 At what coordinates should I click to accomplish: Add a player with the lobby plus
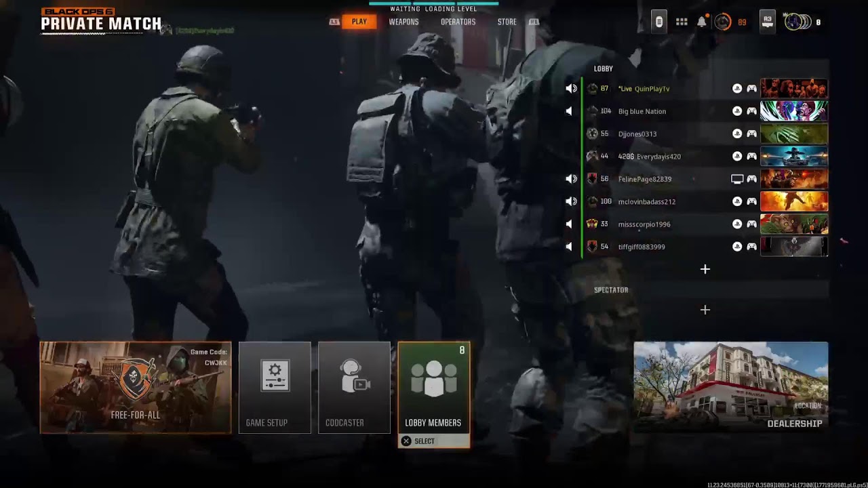[705, 270]
